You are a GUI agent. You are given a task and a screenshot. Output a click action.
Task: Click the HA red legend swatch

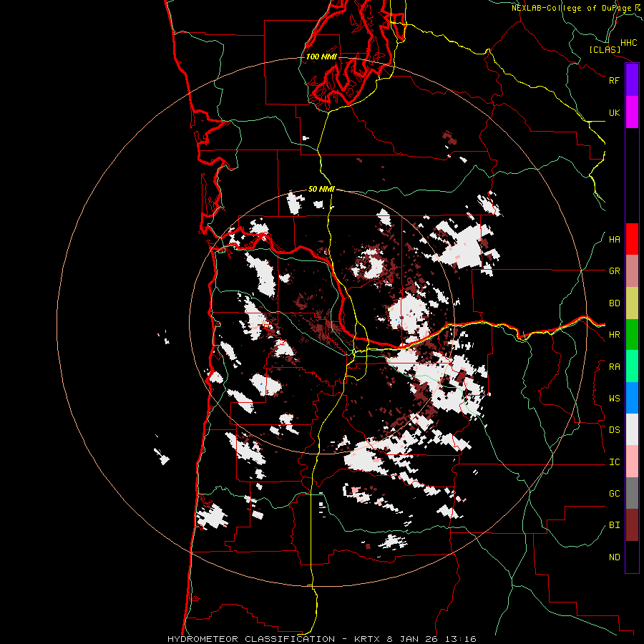click(632, 239)
